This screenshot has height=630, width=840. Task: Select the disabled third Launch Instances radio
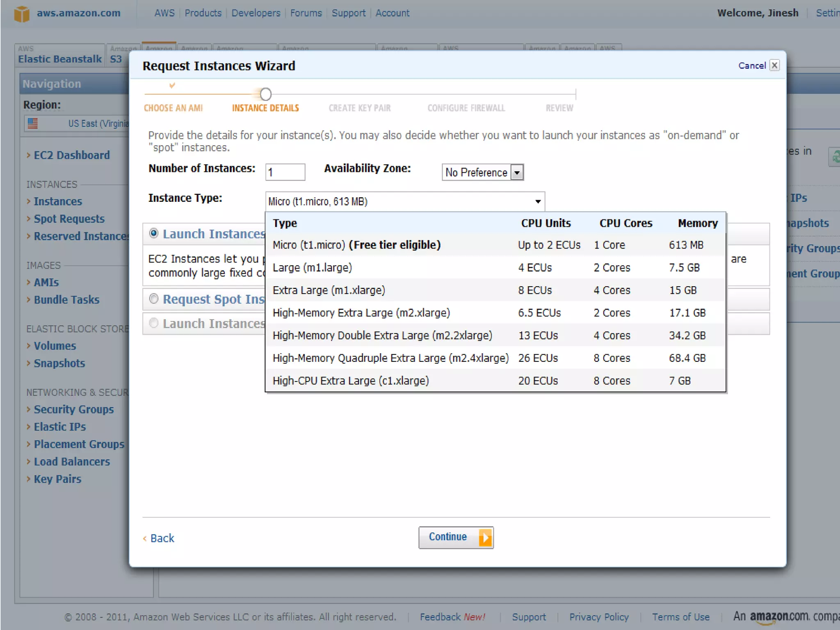click(154, 323)
